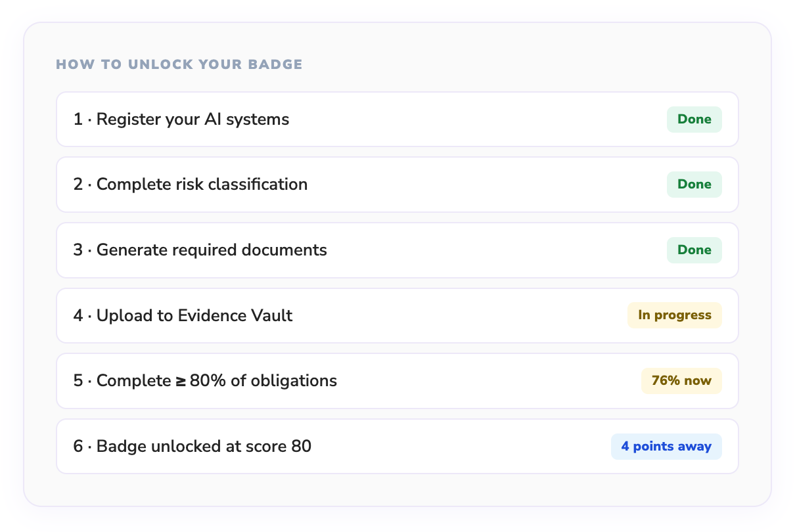Click the How to Unlock Your Badge heading
This screenshot has height=532, width=795.
(179, 64)
